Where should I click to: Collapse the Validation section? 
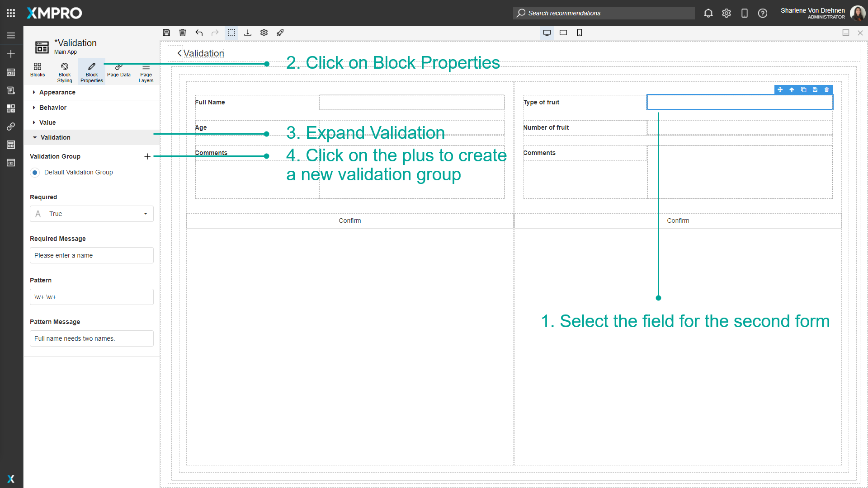point(55,137)
